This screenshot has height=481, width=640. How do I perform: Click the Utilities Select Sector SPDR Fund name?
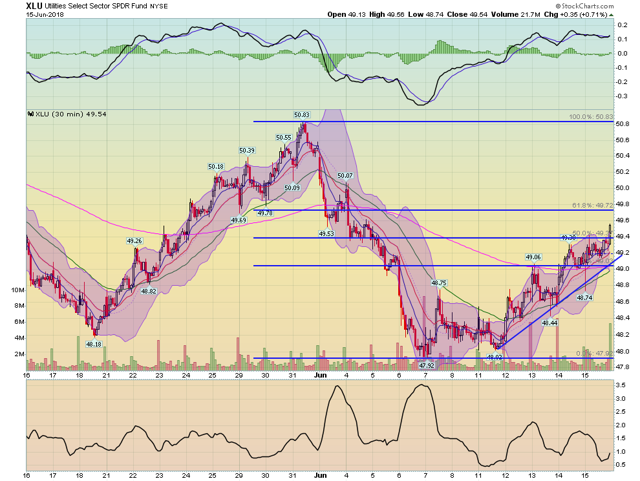(96, 6)
